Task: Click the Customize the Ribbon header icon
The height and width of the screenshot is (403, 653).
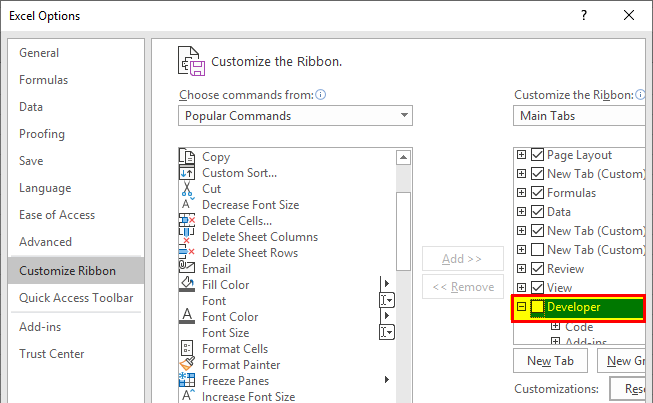Action: click(192, 61)
